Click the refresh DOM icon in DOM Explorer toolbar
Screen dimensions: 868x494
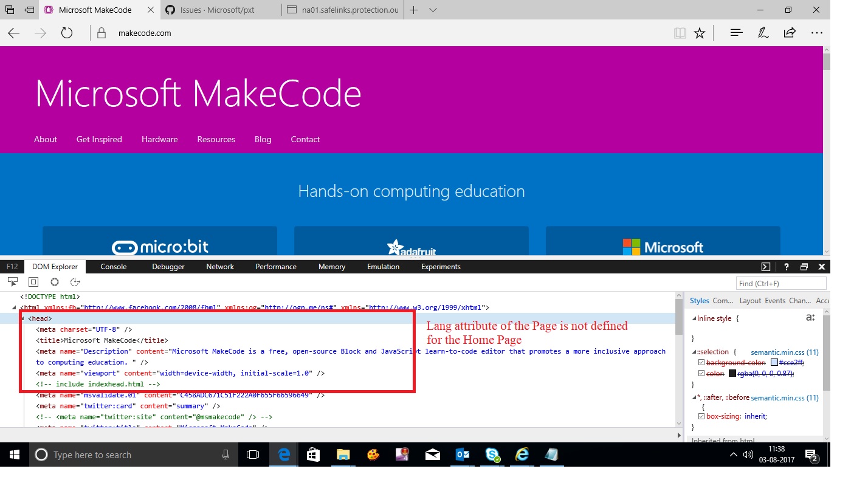(x=54, y=281)
